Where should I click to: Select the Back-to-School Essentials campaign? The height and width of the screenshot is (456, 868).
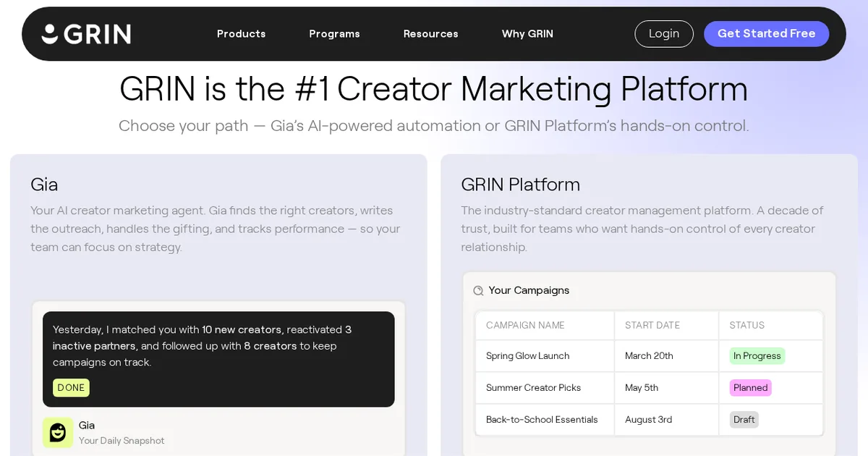[x=542, y=420]
